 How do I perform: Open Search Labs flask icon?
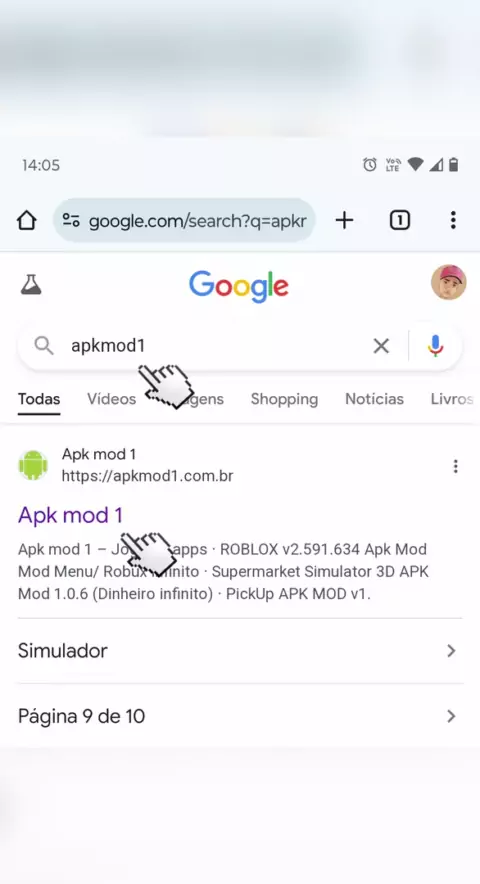(31, 285)
